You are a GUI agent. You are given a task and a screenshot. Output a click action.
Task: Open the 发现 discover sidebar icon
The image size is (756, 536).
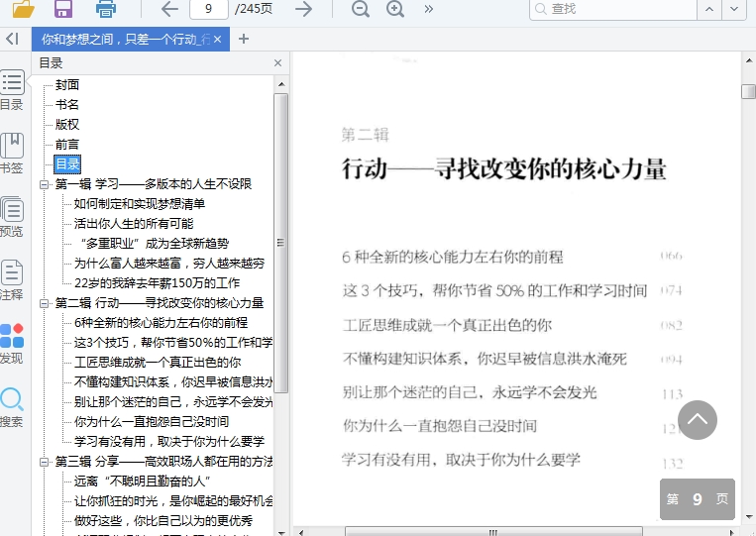(x=12, y=343)
